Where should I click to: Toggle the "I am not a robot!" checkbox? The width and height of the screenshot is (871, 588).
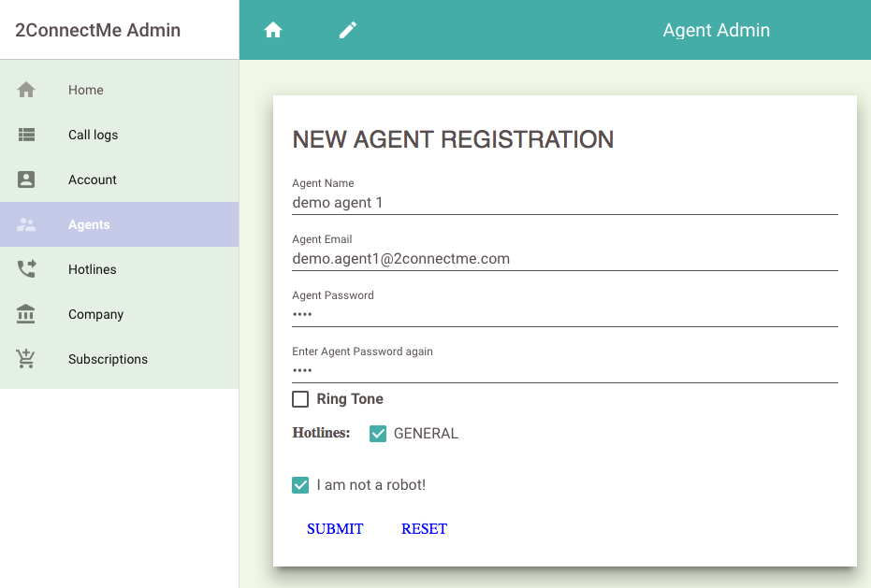(300, 485)
